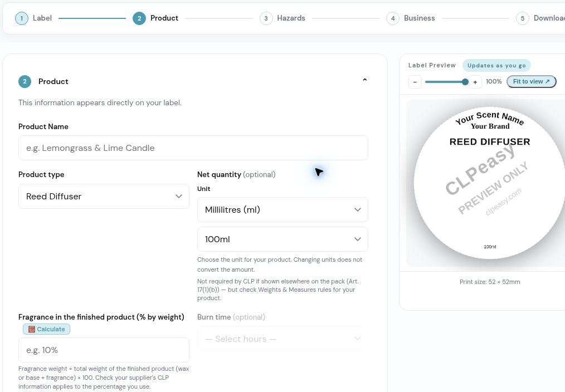Open the Millilitres unit dropdown
The height and width of the screenshot is (392, 565).
(x=282, y=209)
